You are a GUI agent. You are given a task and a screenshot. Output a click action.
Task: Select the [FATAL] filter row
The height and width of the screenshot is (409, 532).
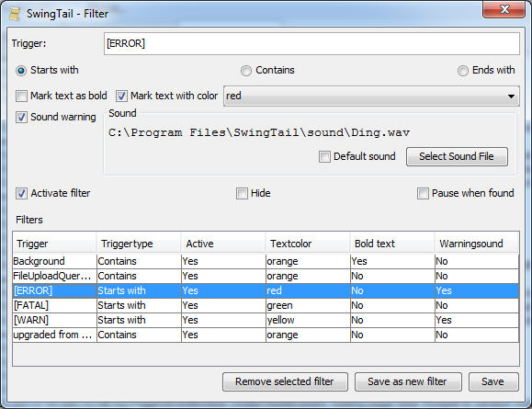pos(266,305)
